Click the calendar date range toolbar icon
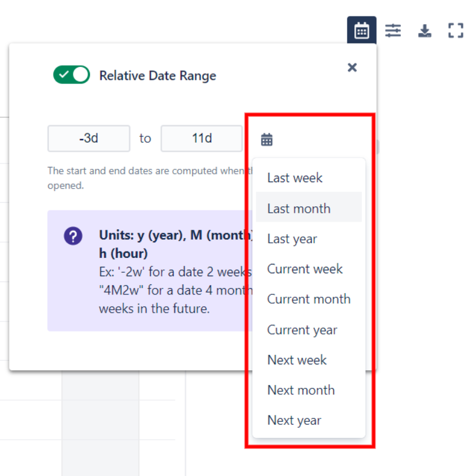Screen dimensions: 476x476 click(x=361, y=31)
